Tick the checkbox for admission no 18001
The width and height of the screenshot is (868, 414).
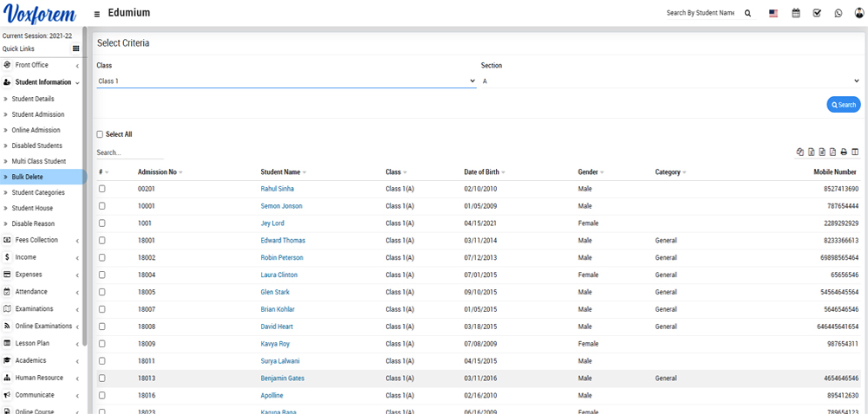(x=102, y=241)
